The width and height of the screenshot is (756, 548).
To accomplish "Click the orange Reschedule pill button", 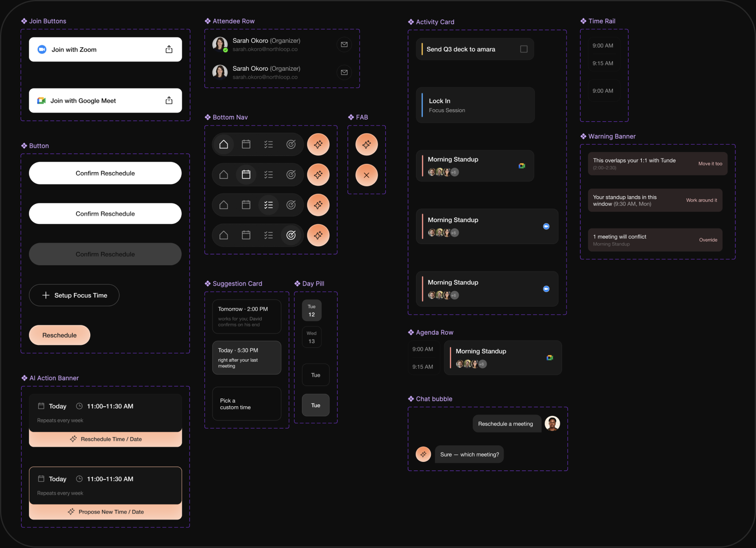I will 59,335.
